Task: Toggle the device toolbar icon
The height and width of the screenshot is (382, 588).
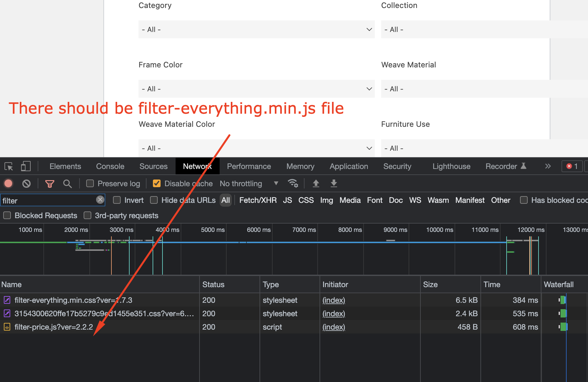Action: point(26,166)
